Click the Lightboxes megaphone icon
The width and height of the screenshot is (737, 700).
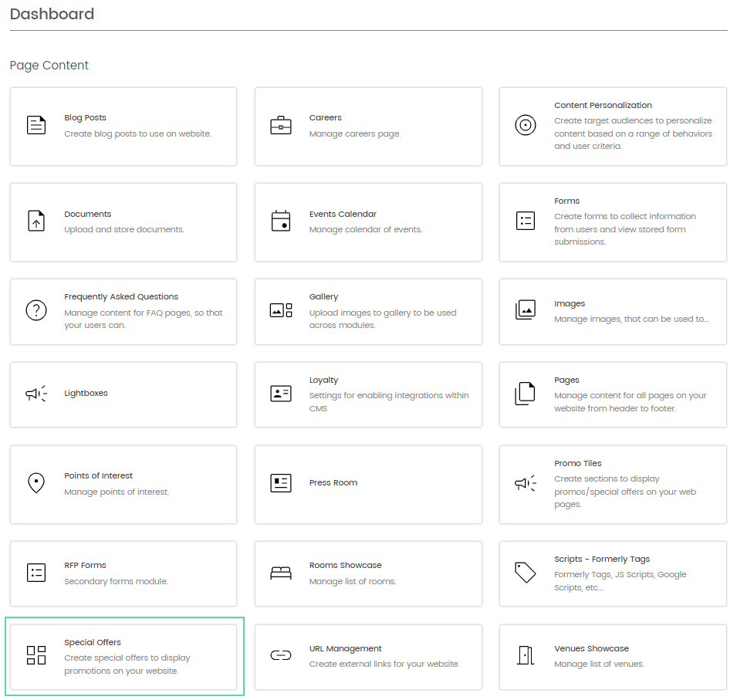(x=36, y=394)
